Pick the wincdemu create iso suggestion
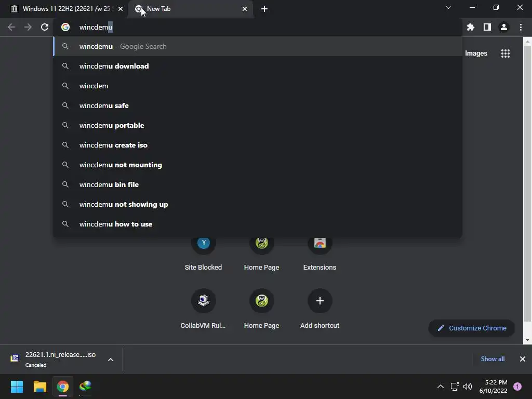The width and height of the screenshot is (532, 399). (258, 145)
